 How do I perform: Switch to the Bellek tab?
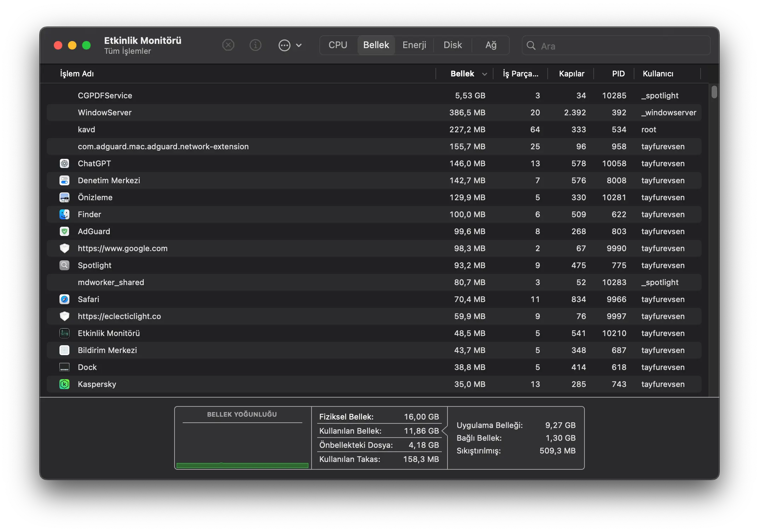point(376,45)
